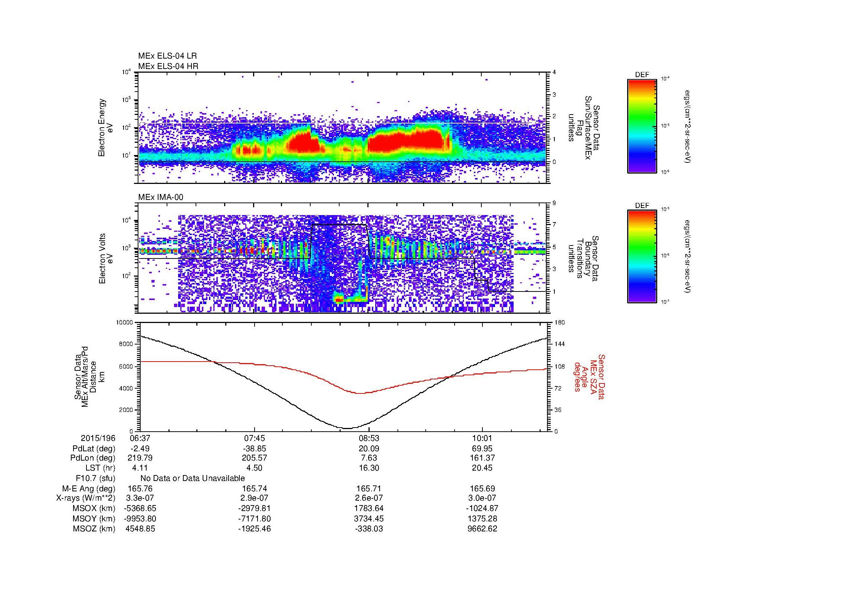Click the 'Electron Volts eV' axis label
The height and width of the screenshot is (613, 868).
click(105, 259)
